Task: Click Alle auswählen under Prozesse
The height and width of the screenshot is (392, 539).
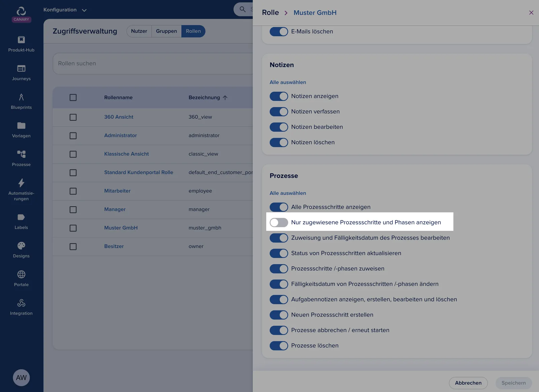Action: coord(288,193)
